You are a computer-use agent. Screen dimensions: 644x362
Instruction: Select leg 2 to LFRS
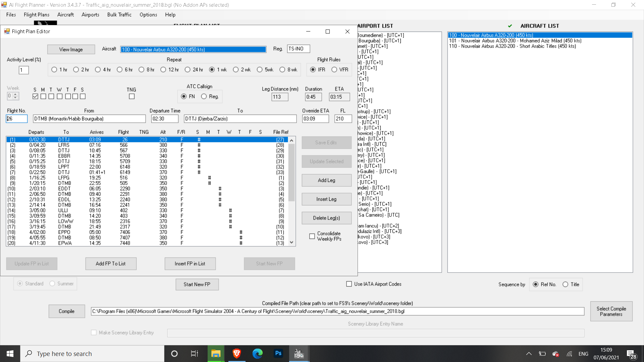tap(147, 145)
